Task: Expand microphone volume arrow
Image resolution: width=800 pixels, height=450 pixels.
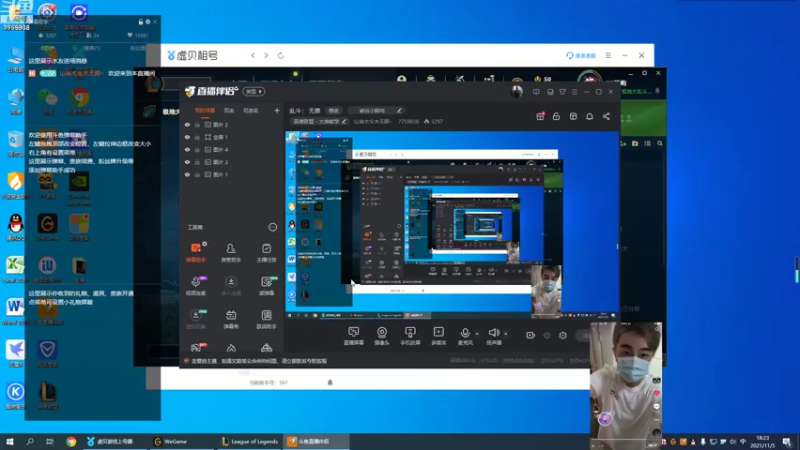Action: click(x=477, y=334)
